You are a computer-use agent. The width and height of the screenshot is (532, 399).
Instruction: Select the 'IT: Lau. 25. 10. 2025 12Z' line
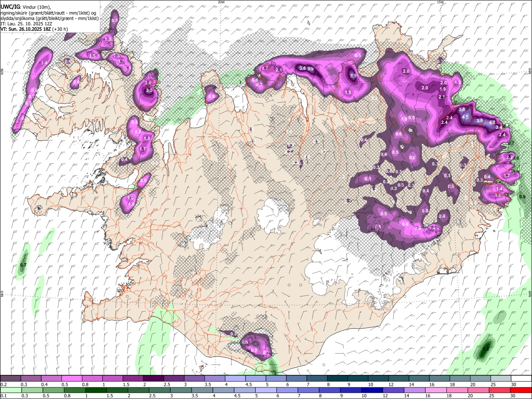pyautogui.click(x=26, y=24)
